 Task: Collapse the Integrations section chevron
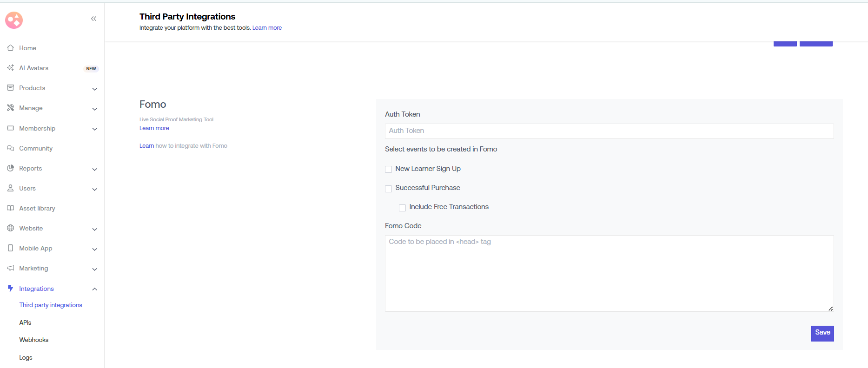(x=94, y=289)
